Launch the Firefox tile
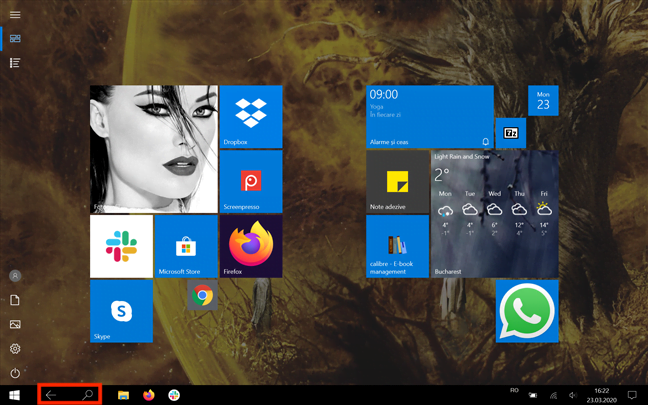This screenshot has height=405, width=648. coord(251,246)
